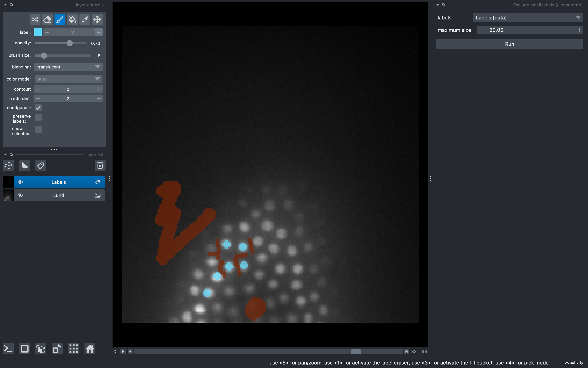Increase the maximum size value
588x368 pixels.
click(579, 30)
